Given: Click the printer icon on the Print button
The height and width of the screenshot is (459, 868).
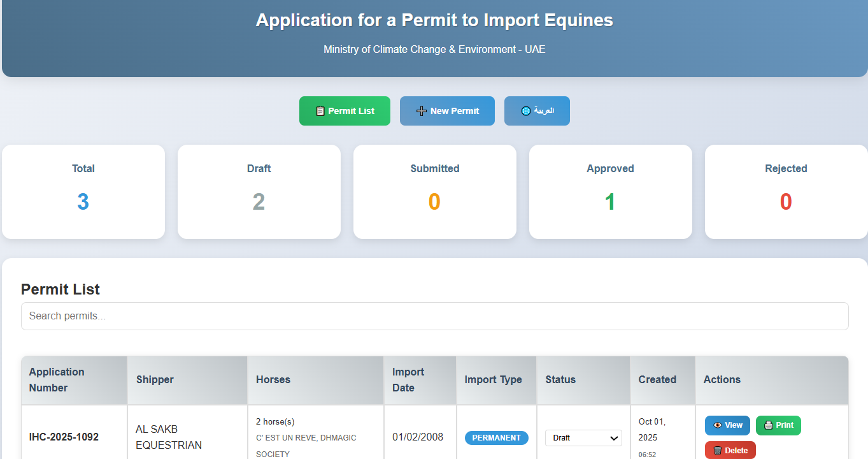Looking at the screenshot, I should pyautogui.click(x=768, y=425).
